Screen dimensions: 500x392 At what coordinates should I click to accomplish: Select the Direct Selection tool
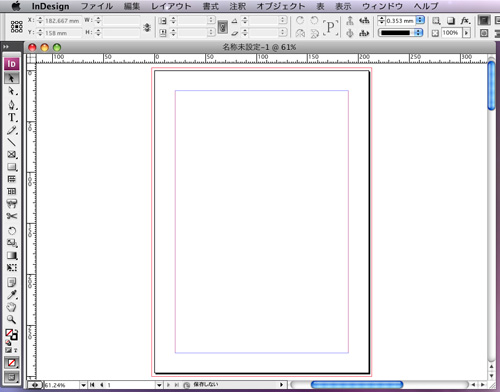[11, 91]
